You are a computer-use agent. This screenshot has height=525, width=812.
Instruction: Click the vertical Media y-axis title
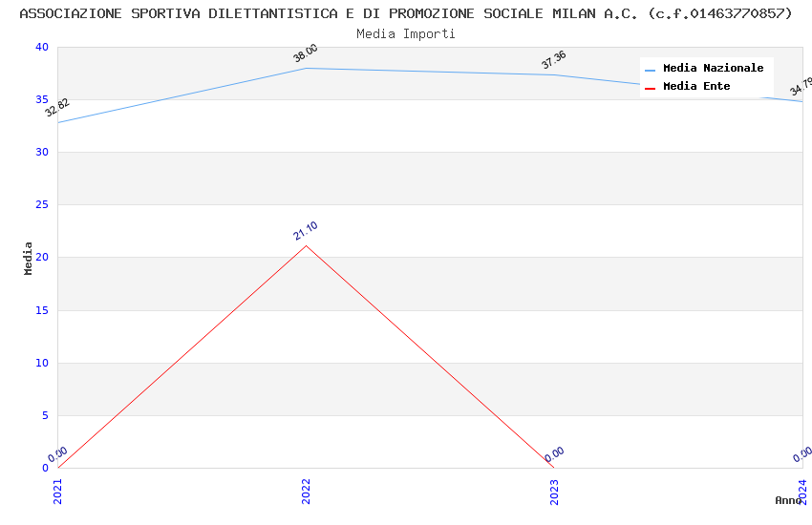[x=29, y=258]
